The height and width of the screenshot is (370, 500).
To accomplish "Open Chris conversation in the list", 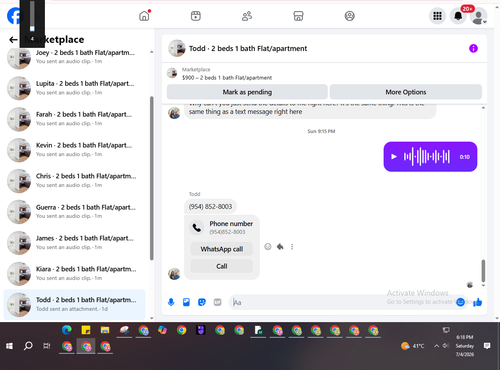I will pos(74,181).
